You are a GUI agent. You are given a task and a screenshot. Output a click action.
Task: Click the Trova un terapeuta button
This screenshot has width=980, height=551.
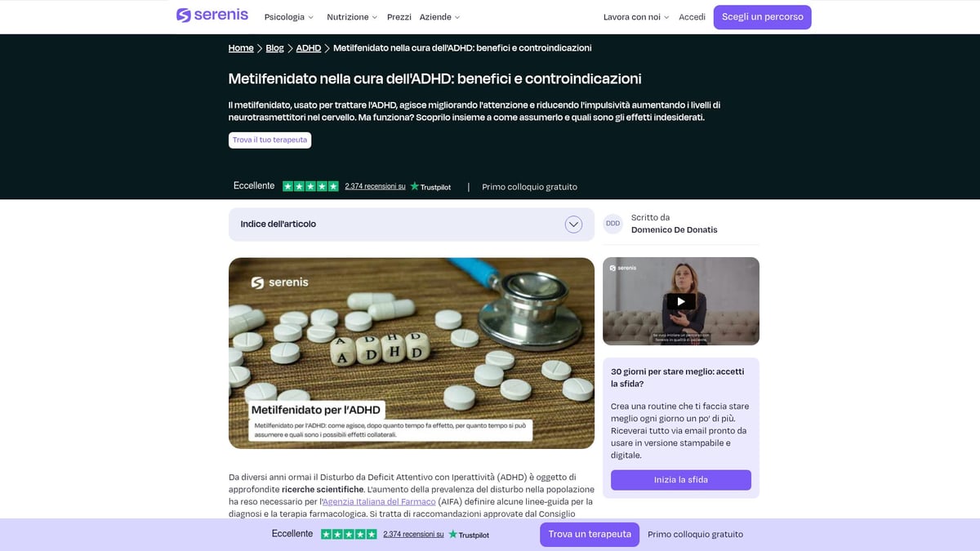590,535
